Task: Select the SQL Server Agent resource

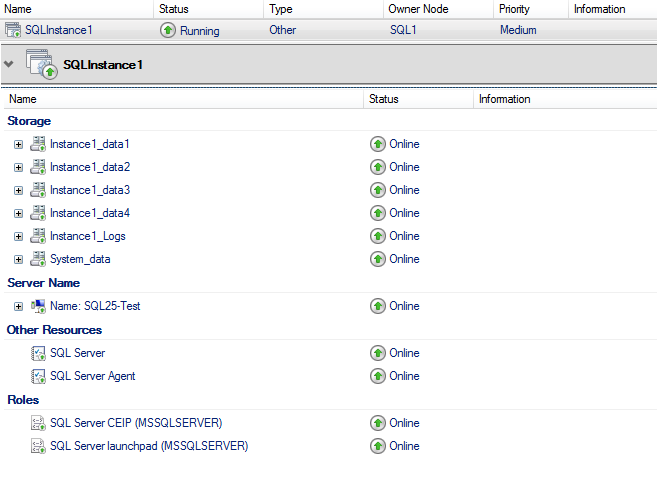Action: [x=93, y=376]
